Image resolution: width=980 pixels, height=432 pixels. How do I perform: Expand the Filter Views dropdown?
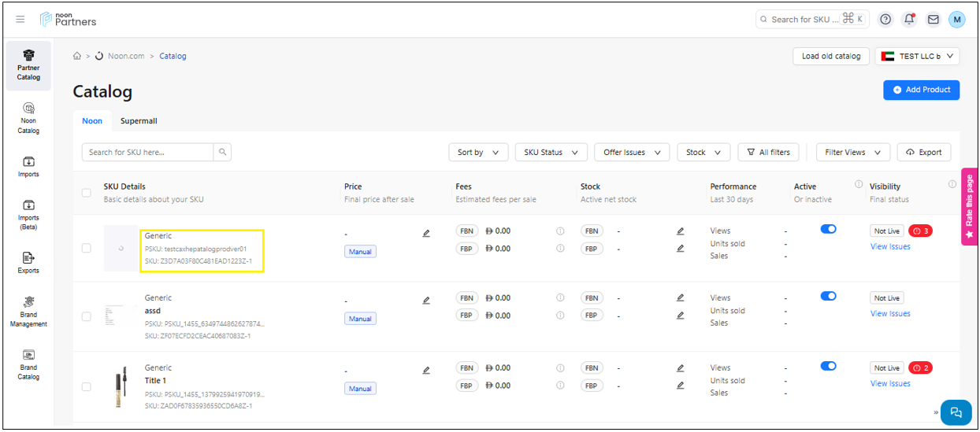(x=852, y=153)
